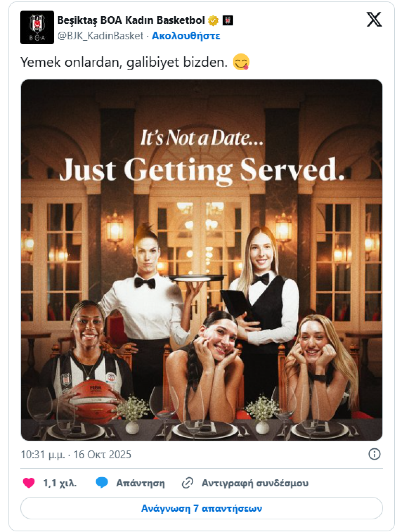Like the tweet with the heart icon
Image resolution: width=402 pixels, height=532 pixels.
(x=29, y=483)
